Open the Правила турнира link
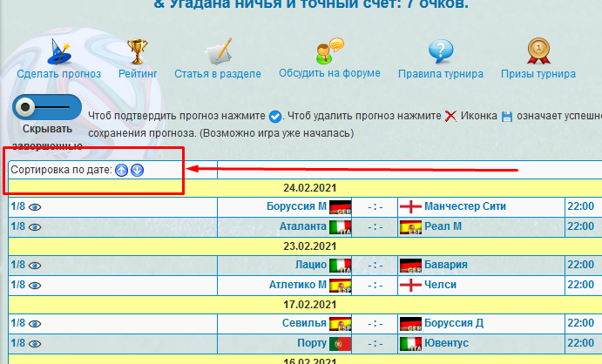602x364 pixels. point(441,74)
